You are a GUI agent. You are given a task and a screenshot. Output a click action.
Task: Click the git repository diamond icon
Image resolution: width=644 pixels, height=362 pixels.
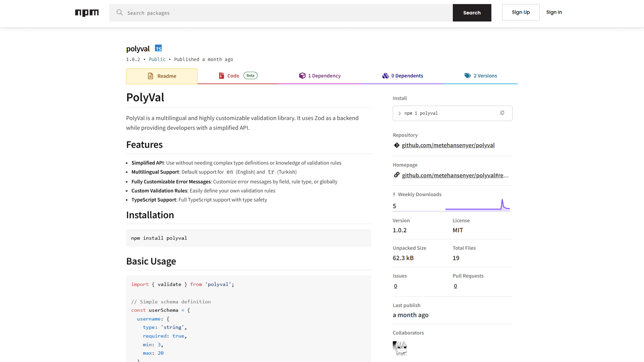pos(397,145)
